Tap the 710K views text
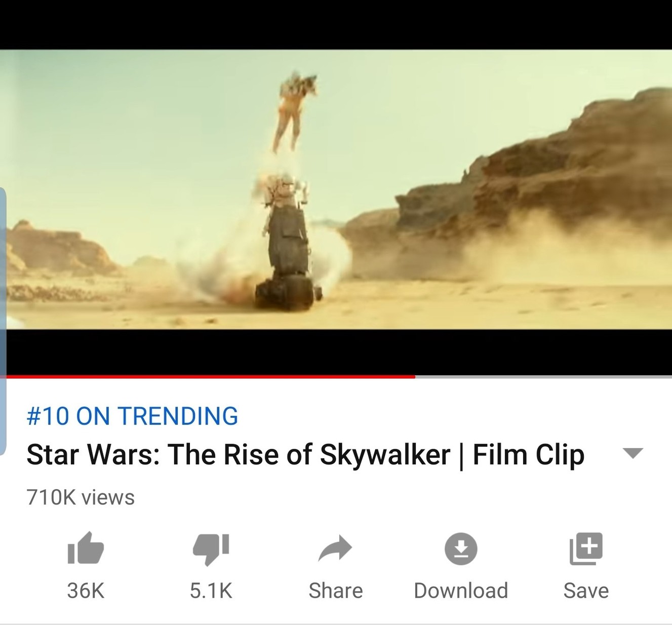The height and width of the screenshot is (625, 672). coord(81,497)
